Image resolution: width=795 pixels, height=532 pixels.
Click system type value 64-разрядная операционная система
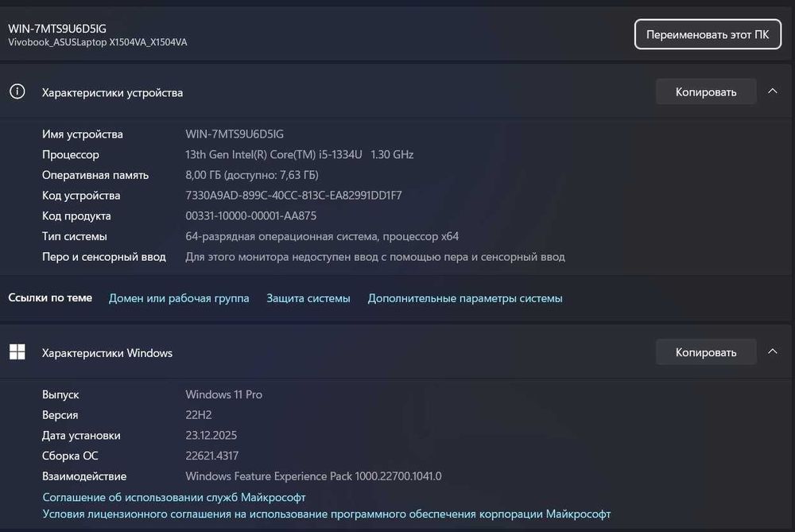[x=322, y=236]
